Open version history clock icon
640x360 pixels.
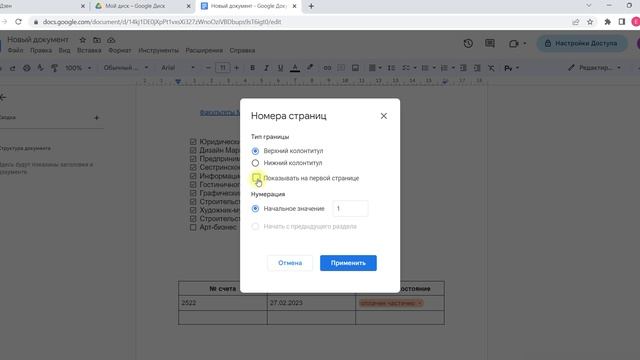[468, 43]
